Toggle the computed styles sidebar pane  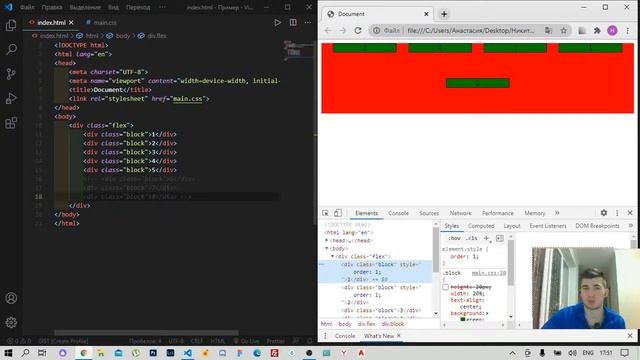(500, 238)
